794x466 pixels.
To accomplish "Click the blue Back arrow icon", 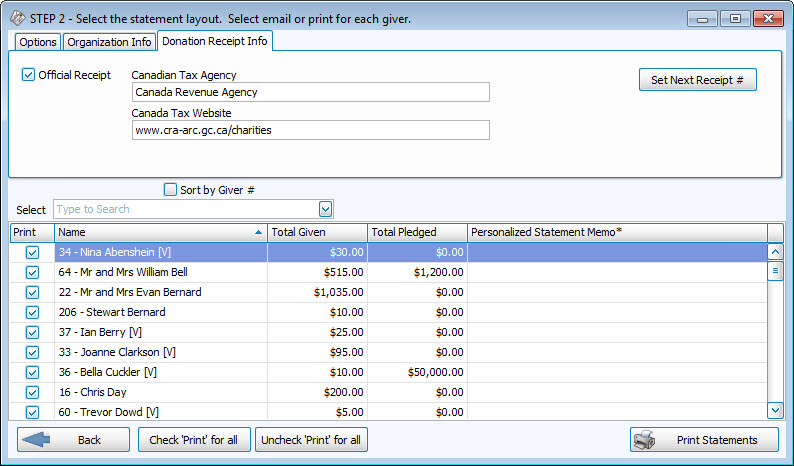I will tap(36, 440).
